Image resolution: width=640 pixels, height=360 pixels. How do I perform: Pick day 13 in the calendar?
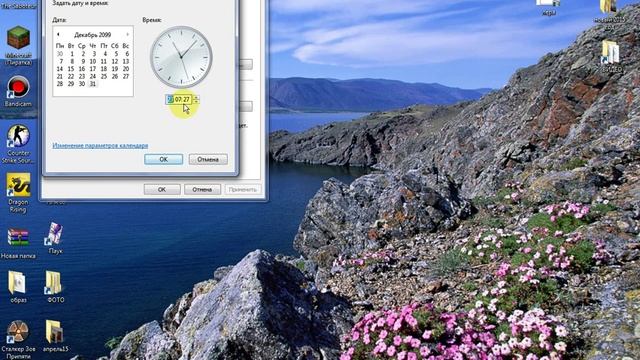[x=126, y=61]
